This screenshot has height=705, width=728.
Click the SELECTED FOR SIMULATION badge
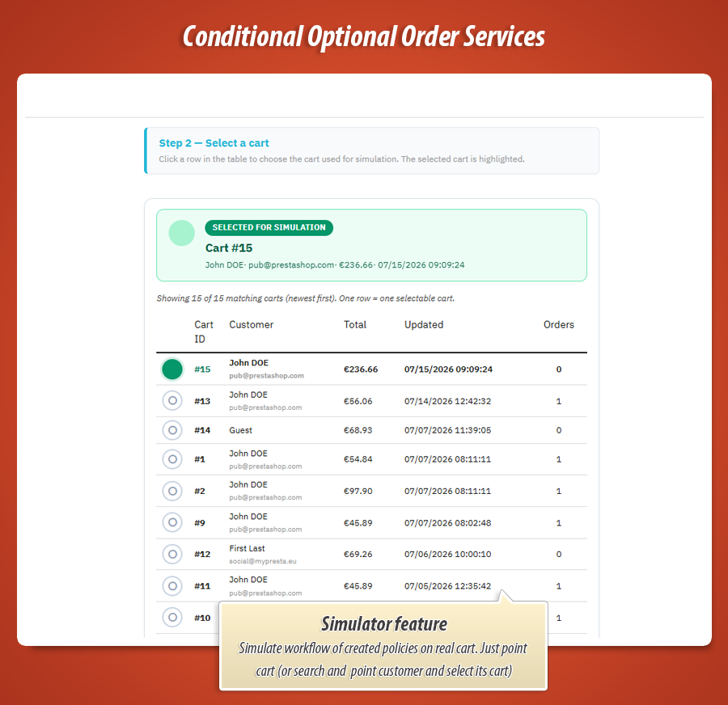point(269,227)
